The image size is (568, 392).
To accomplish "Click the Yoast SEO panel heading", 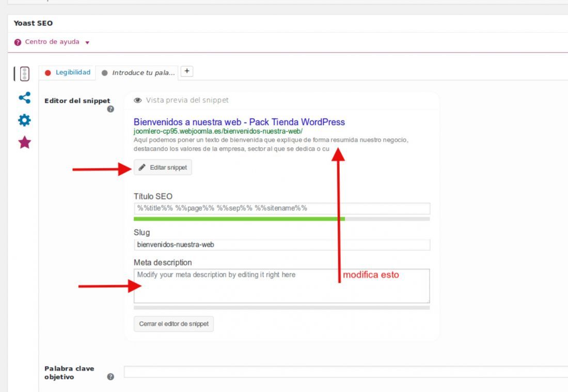I will click(x=33, y=23).
